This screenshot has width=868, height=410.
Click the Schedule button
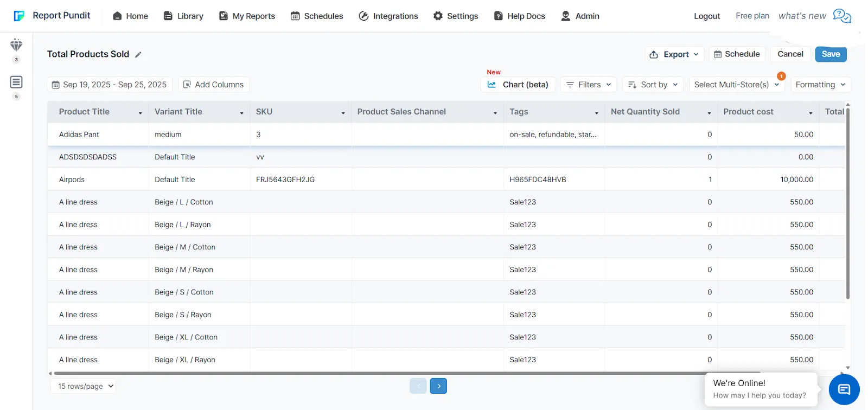[737, 54]
